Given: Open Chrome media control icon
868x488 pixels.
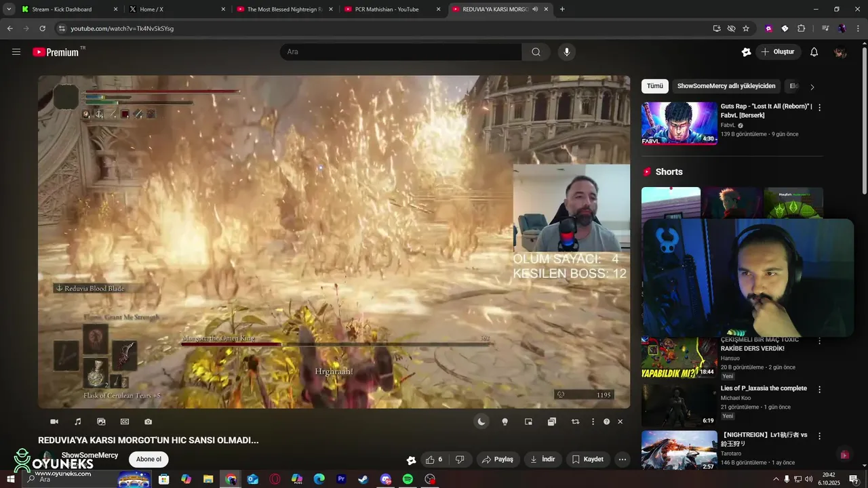Looking at the screenshot, I should [x=825, y=28].
